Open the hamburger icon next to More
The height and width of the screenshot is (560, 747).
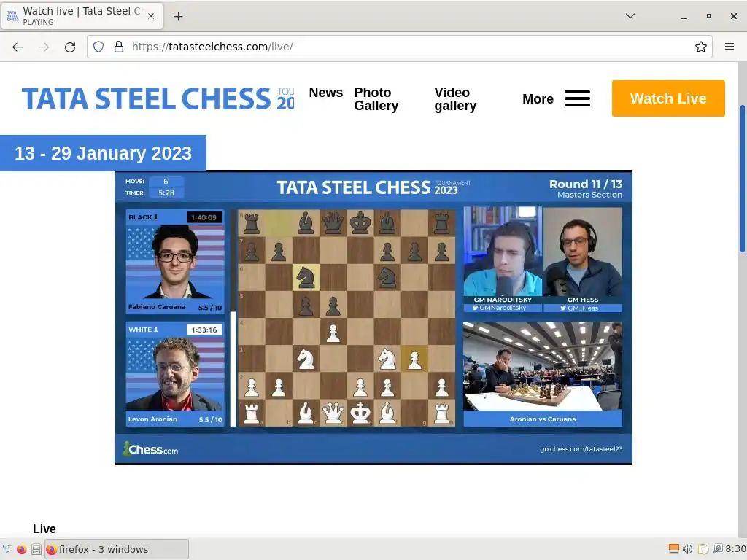tap(578, 98)
